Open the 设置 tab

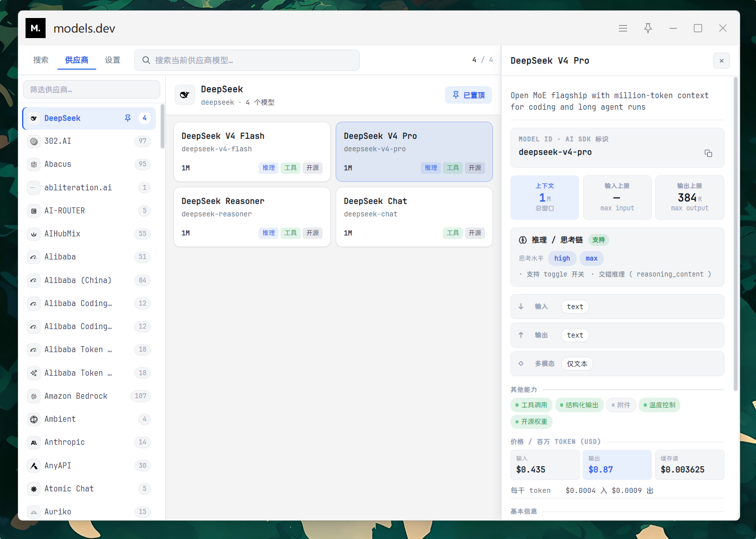tap(112, 60)
